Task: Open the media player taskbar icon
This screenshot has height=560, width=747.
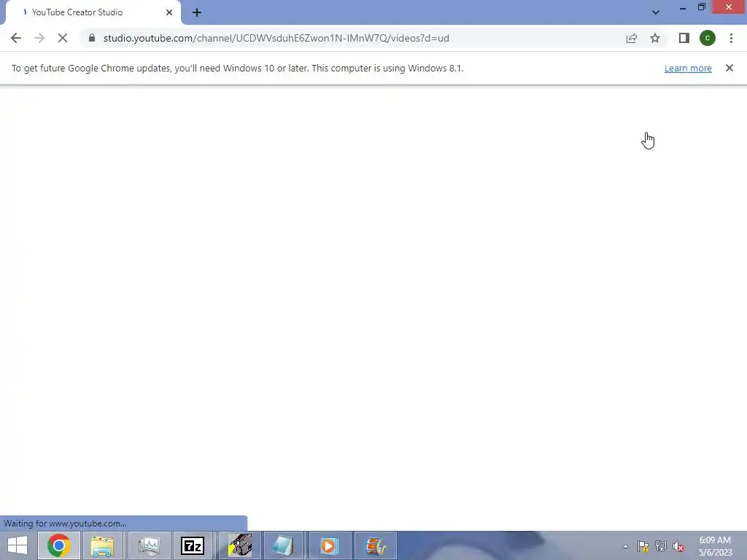Action: (x=329, y=545)
